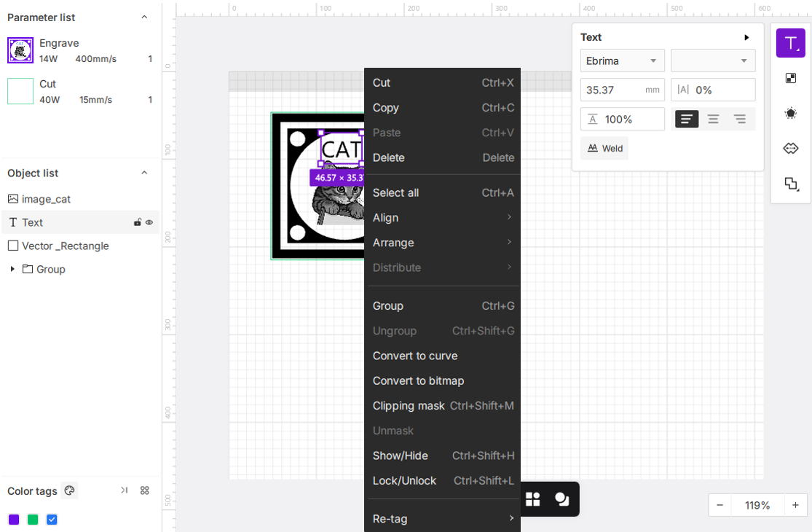
Task: Toggle the lock icon on Text object
Action: point(138,222)
